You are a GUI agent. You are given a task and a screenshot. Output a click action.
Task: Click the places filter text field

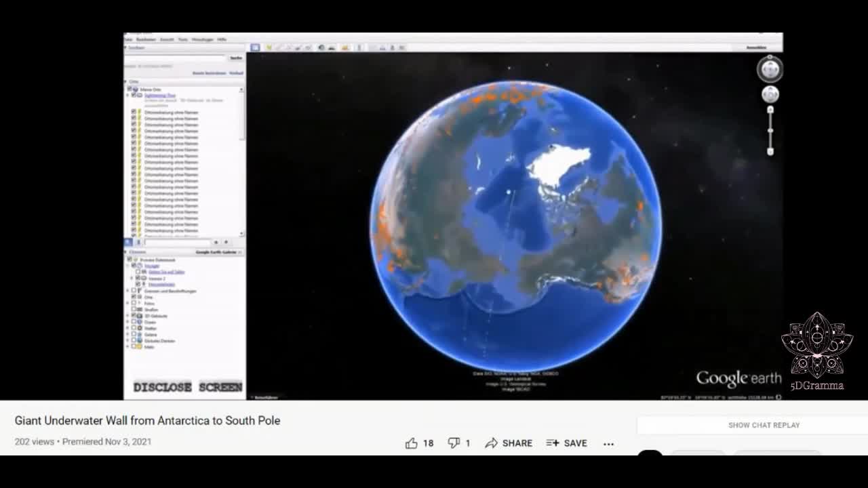(x=178, y=242)
